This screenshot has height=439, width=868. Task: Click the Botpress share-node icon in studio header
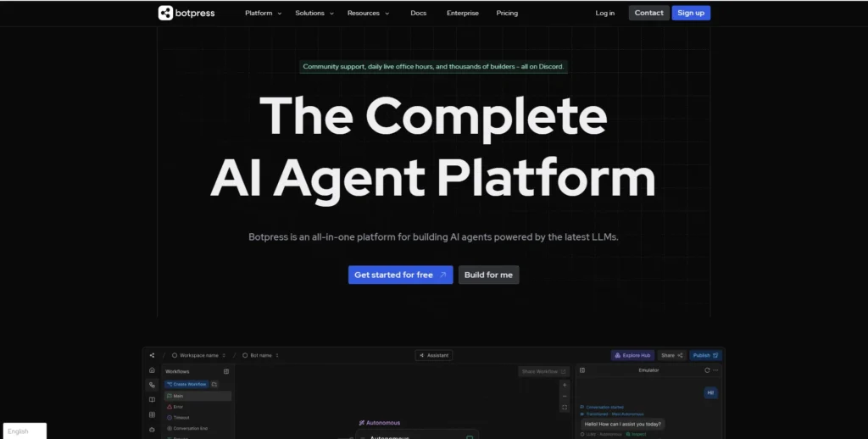click(x=152, y=355)
